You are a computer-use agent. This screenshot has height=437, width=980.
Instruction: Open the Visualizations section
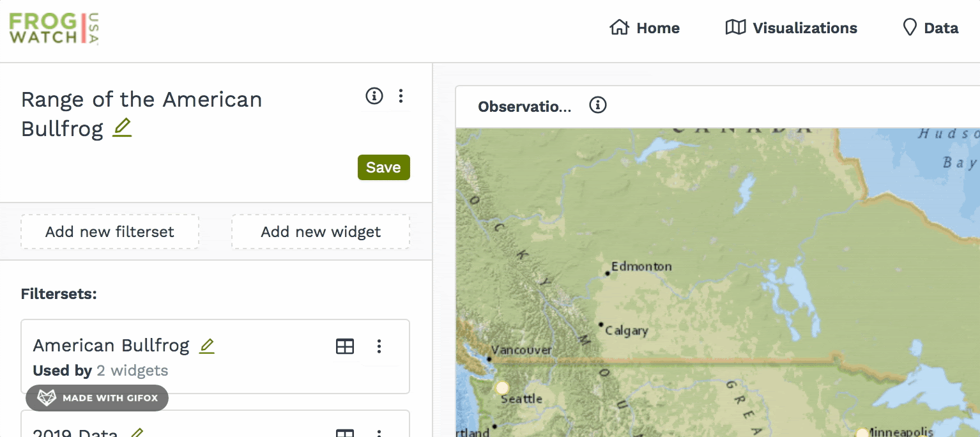[x=792, y=28]
